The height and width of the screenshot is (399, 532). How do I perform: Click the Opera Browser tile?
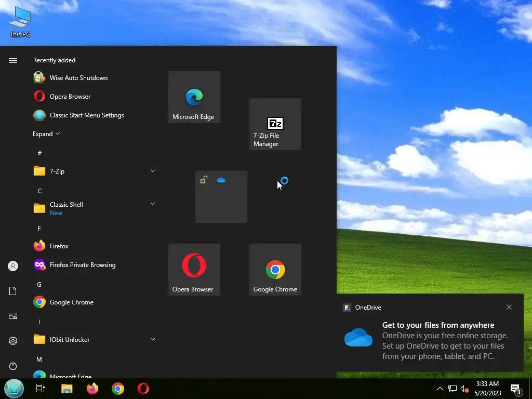[x=194, y=270]
